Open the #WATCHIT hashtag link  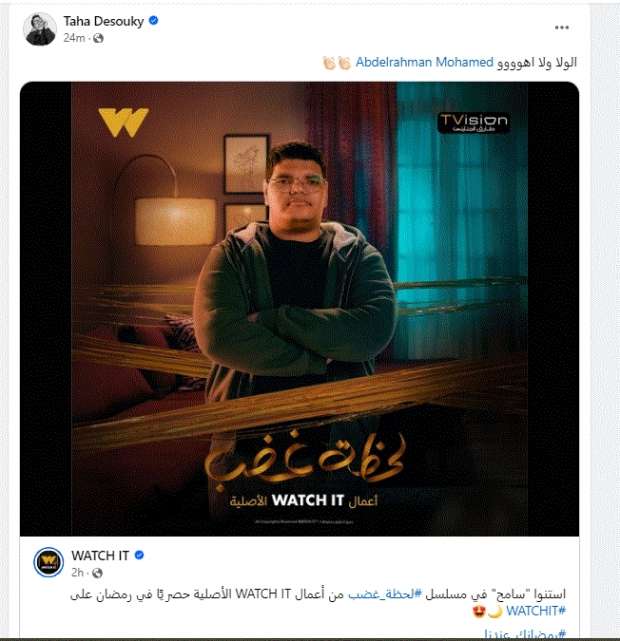coord(536,611)
